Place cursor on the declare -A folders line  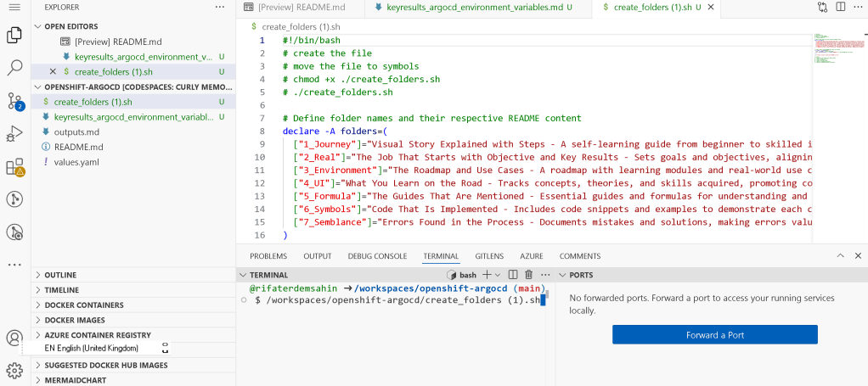pyautogui.click(x=335, y=131)
